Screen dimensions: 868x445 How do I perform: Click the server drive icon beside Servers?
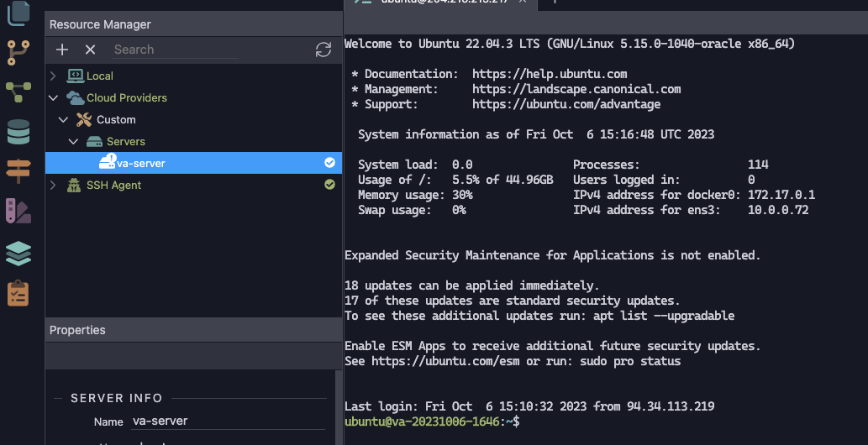(94, 142)
